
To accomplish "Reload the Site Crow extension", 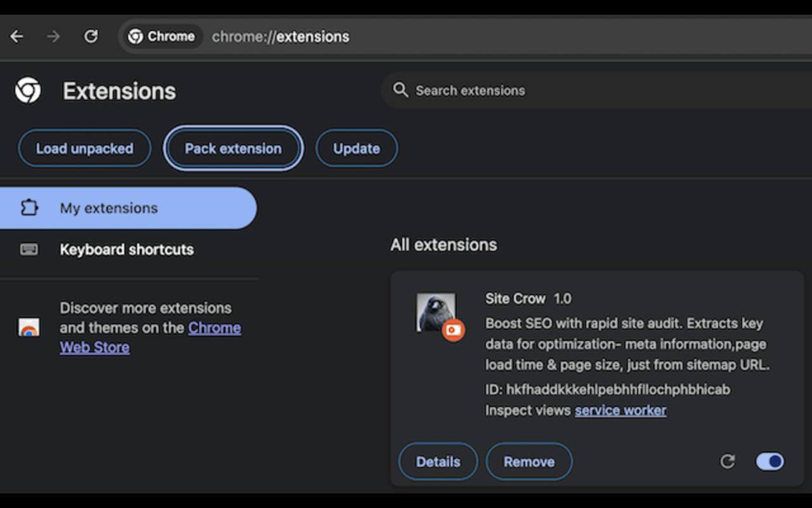I will [x=727, y=462].
